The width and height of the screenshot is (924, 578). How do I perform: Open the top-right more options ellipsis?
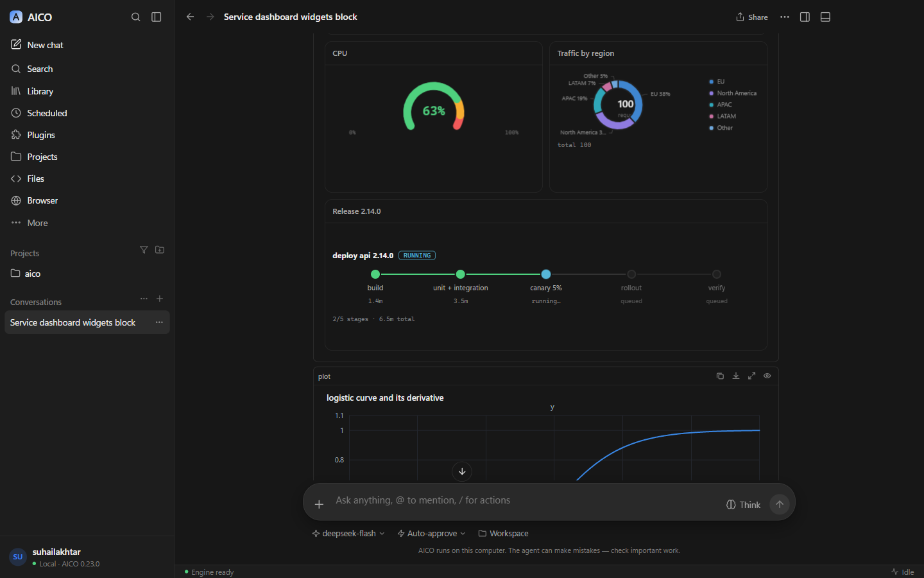pyautogui.click(x=784, y=17)
